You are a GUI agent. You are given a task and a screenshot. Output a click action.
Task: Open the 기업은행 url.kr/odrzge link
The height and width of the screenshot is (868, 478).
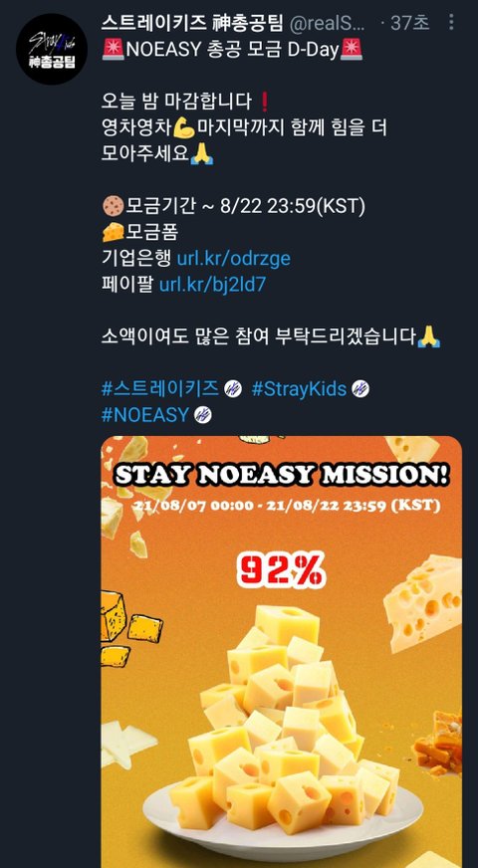click(x=233, y=259)
